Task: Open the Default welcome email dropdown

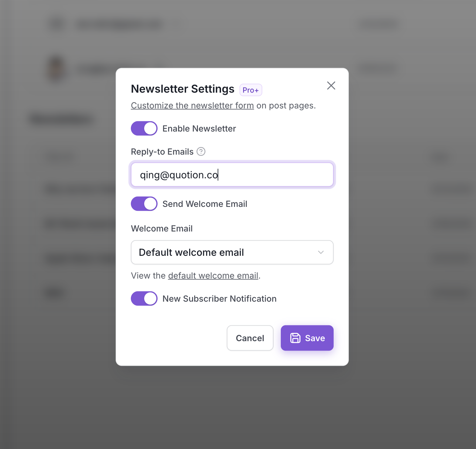Action: coord(232,252)
